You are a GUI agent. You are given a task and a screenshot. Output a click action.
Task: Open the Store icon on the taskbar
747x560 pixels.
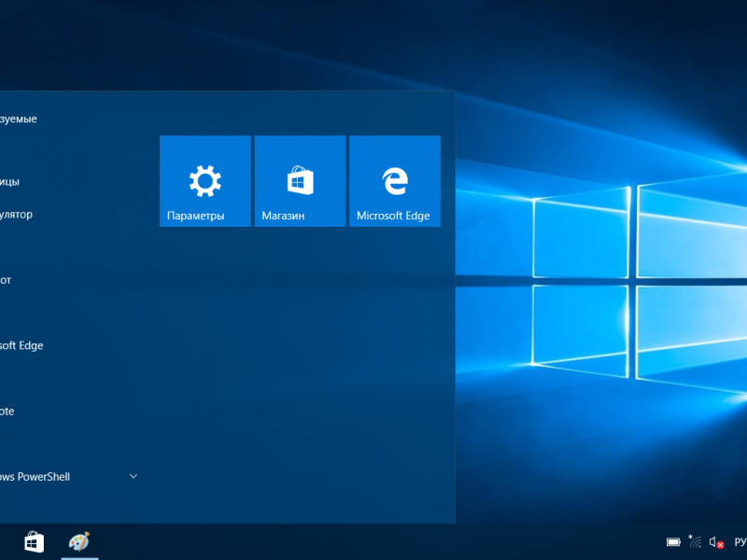35,542
